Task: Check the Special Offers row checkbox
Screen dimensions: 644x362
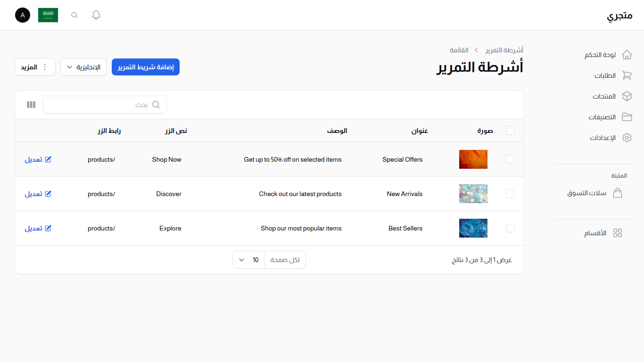Action: click(510, 159)
